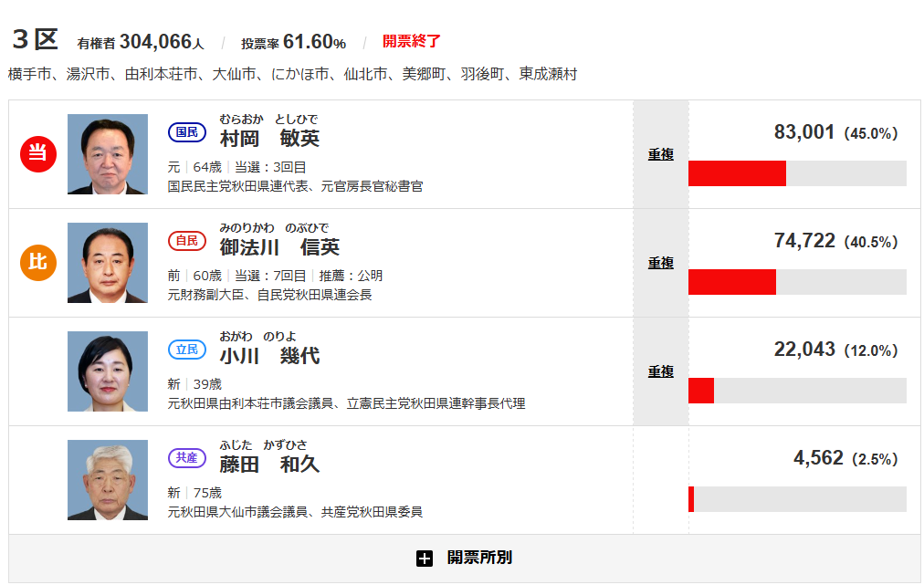Select candidate name 村岡 敏英
The height and width of the screenshot is (585, 924).
click(x=269, y=139)
